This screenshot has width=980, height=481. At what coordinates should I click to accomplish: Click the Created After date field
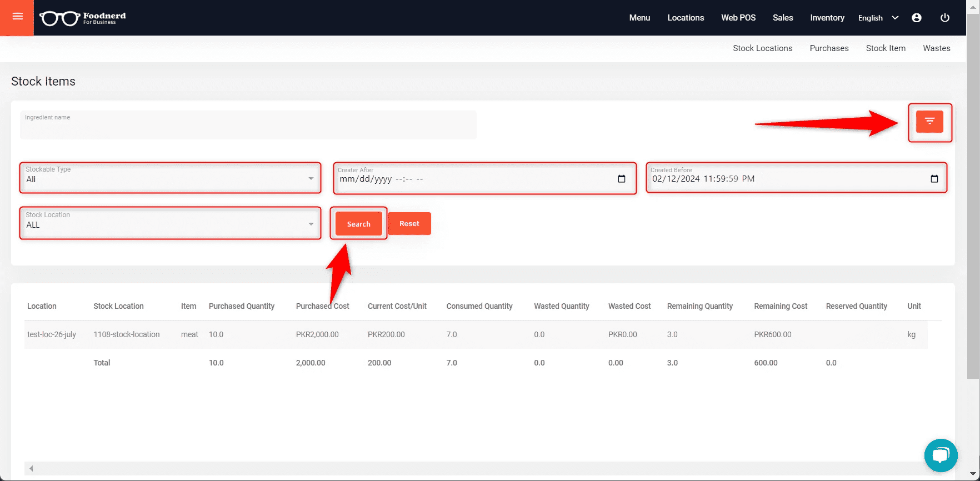click(x=484, y=178)
